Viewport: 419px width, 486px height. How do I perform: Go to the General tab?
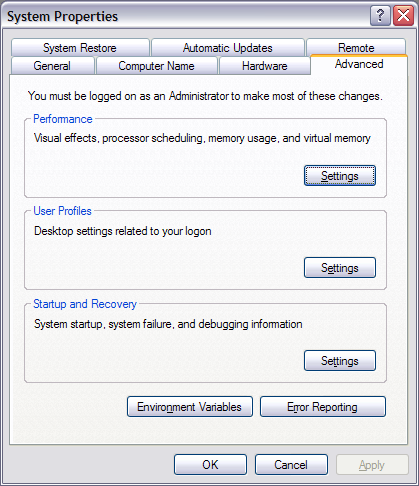point(52,66)
